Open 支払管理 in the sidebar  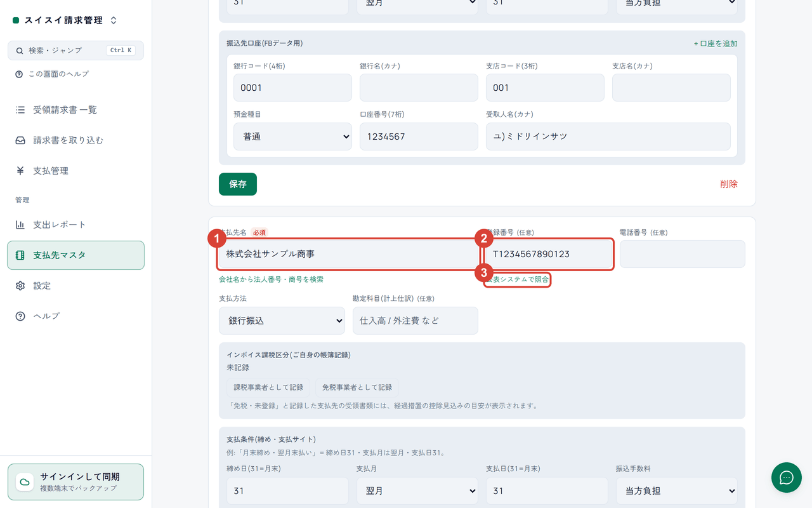click(76, 171)
